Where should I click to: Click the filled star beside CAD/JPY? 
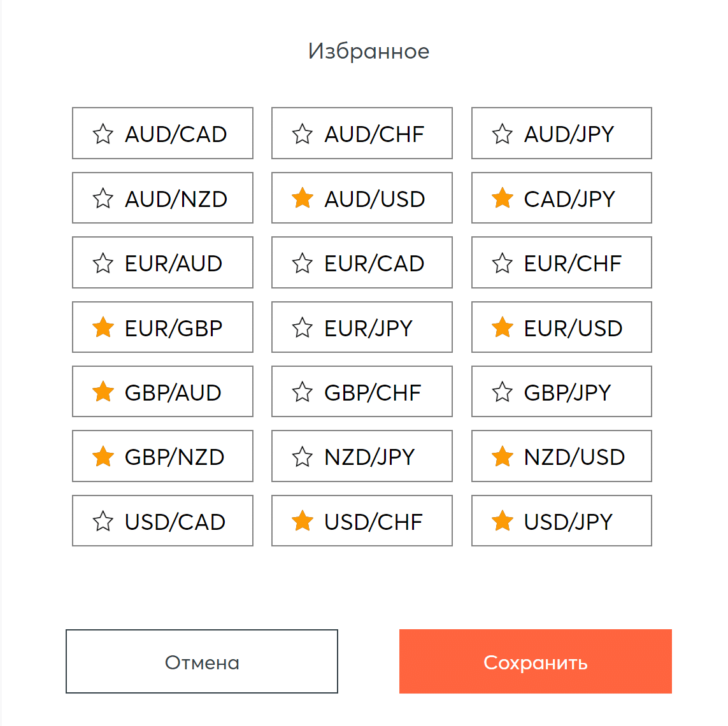coord(502,198)
